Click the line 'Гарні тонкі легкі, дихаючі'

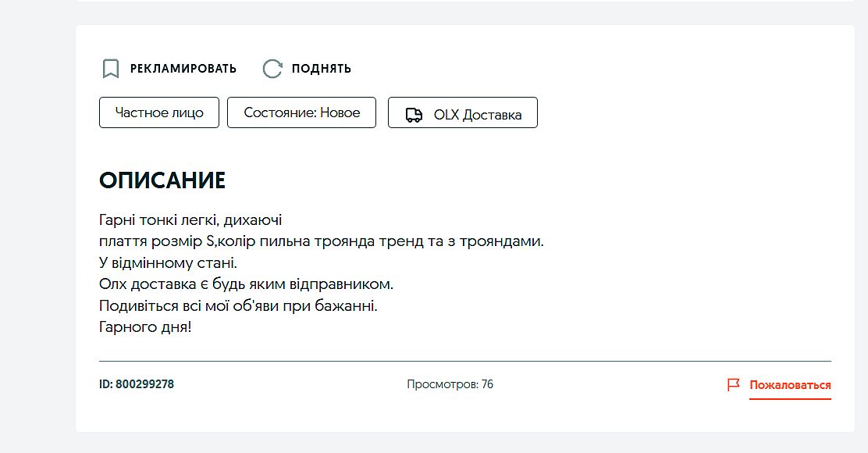tap(190, 220)
